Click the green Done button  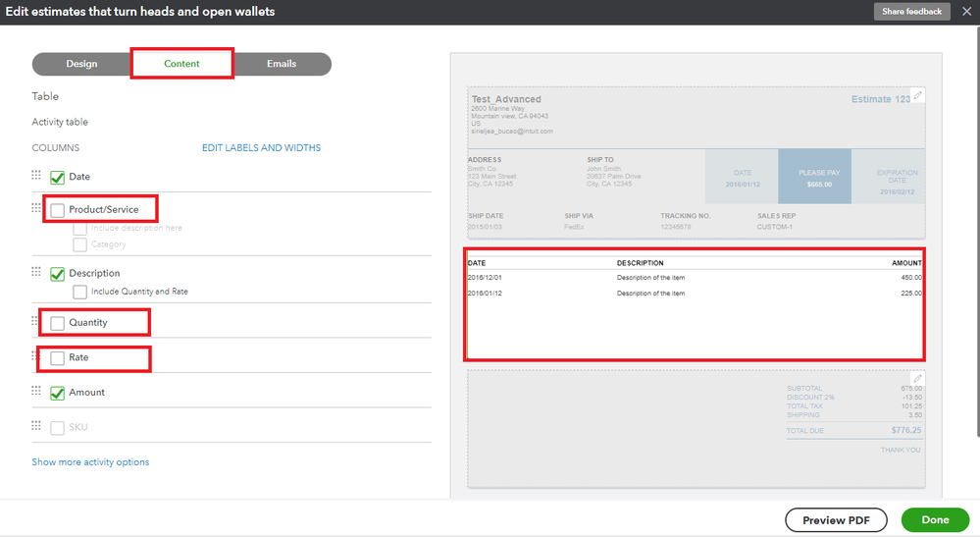pos(935,520)
